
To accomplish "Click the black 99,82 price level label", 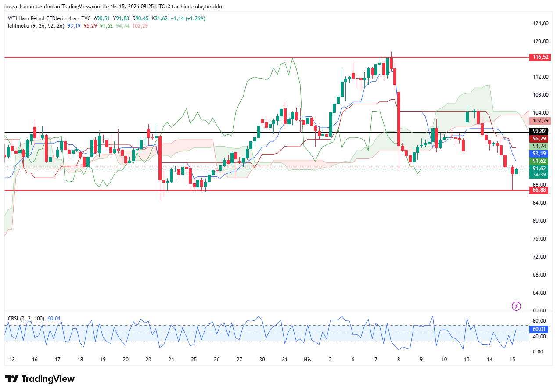I will (540, 131).
